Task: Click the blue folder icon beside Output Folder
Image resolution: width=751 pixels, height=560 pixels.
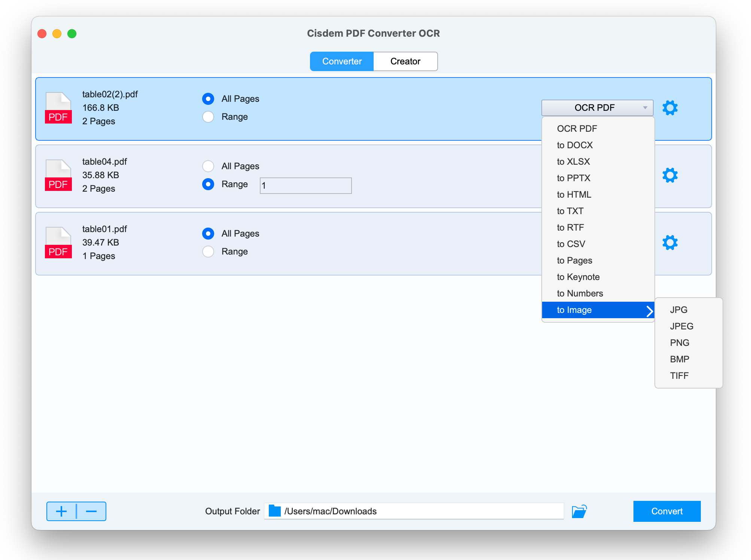Action: click(x=274, y=511)
